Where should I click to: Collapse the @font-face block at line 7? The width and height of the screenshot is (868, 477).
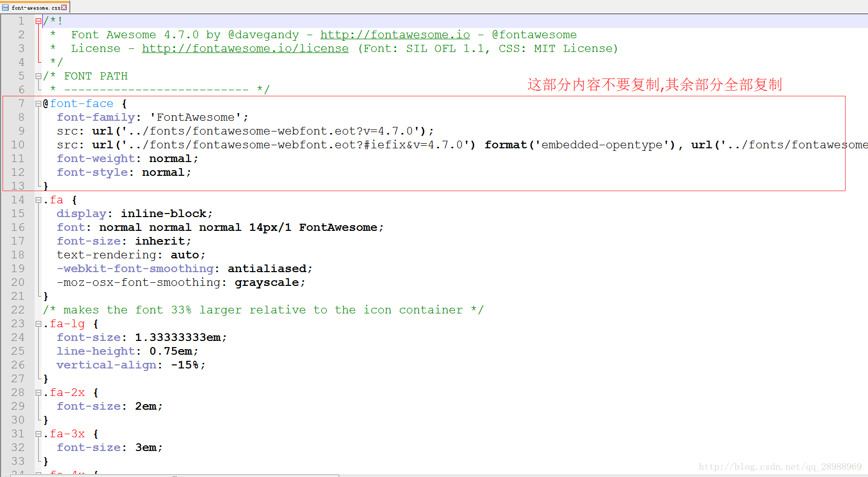click(38, 104)
